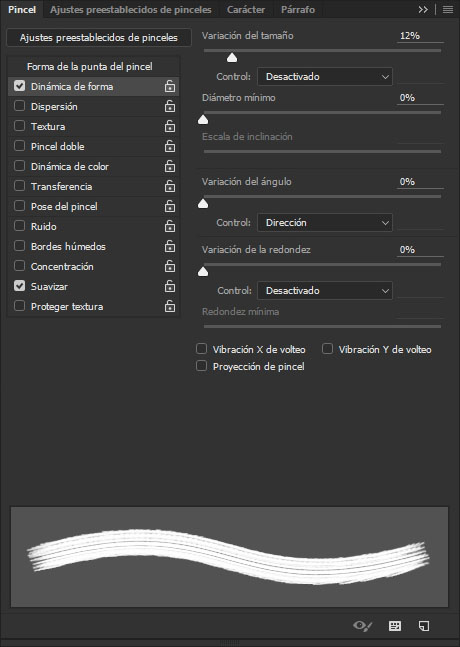The image size is (460, 647).
Task: Open Control dropdown under Variación de la redondez
Action: pyautogui.click(x=325, y=291)
